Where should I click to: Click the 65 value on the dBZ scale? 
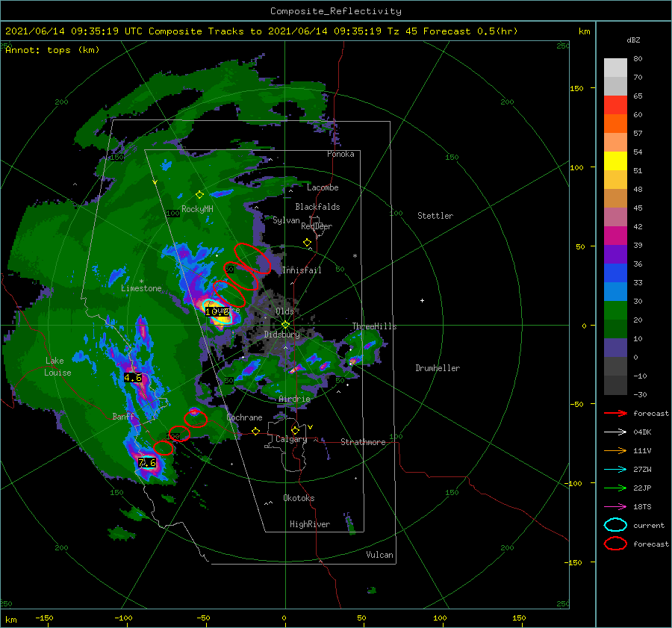pos(638,96)
